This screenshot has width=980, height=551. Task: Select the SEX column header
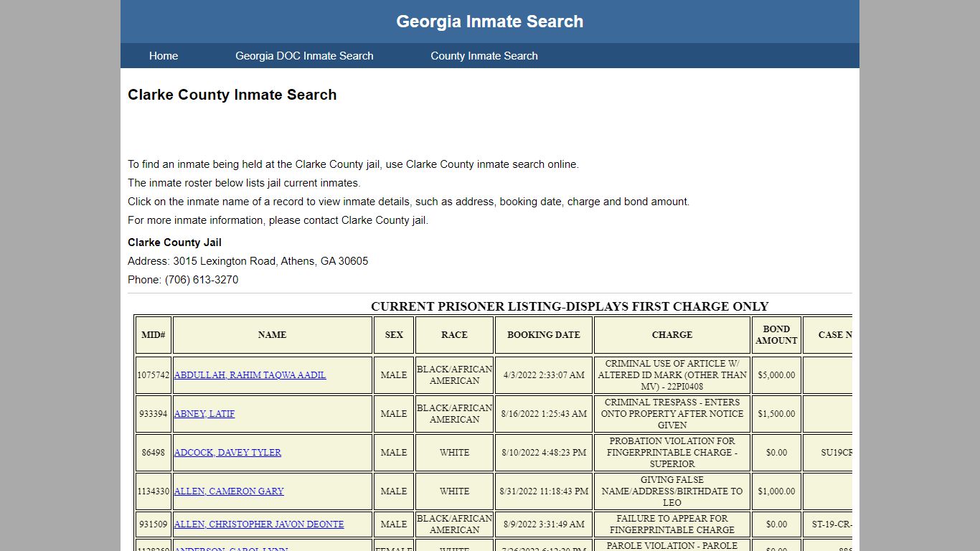pos(394,335)
